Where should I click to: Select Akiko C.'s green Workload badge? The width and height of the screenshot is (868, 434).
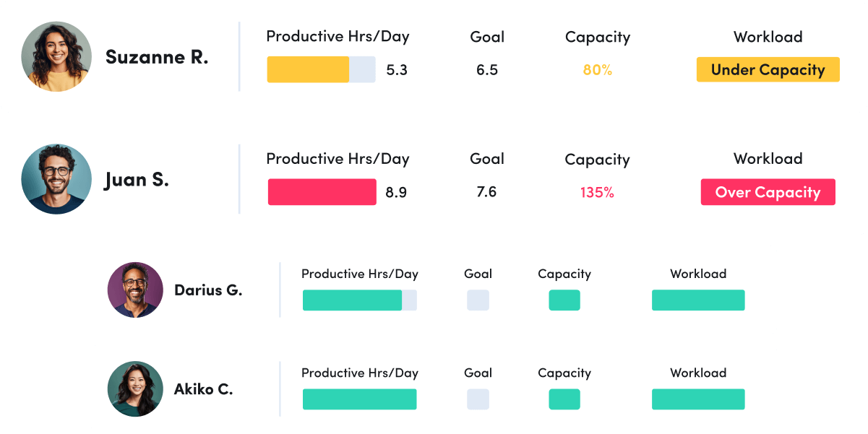coord(698,399)
